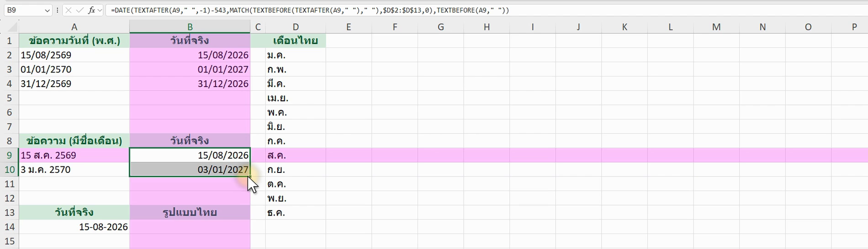
Task: Select row 9 header
Action: (x=9, y=155)
